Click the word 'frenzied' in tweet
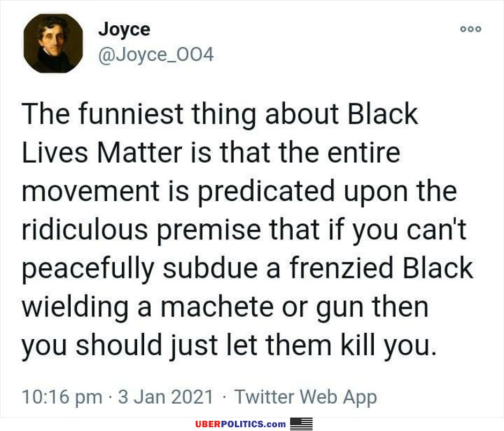 [342, 268]
